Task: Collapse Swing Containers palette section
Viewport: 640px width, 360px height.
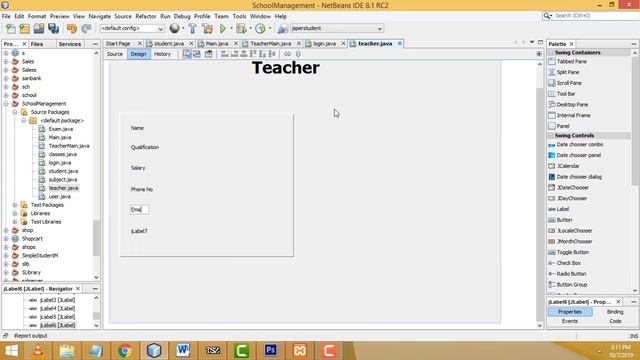Action: [551, 53]
